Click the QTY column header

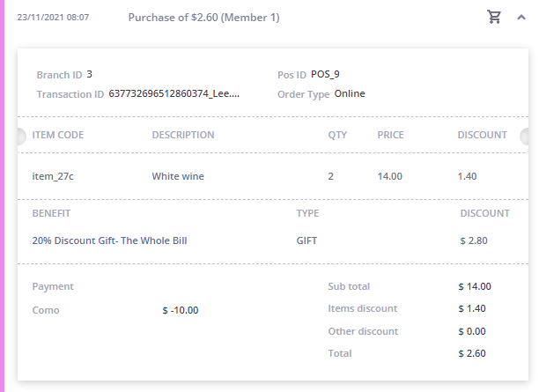[x=337, y=135]
